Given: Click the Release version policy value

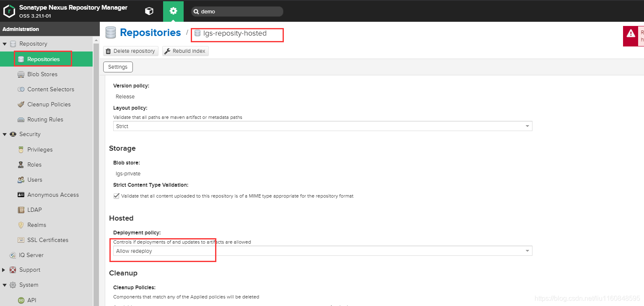Looking at the screenshot, I should click(125, 96).
